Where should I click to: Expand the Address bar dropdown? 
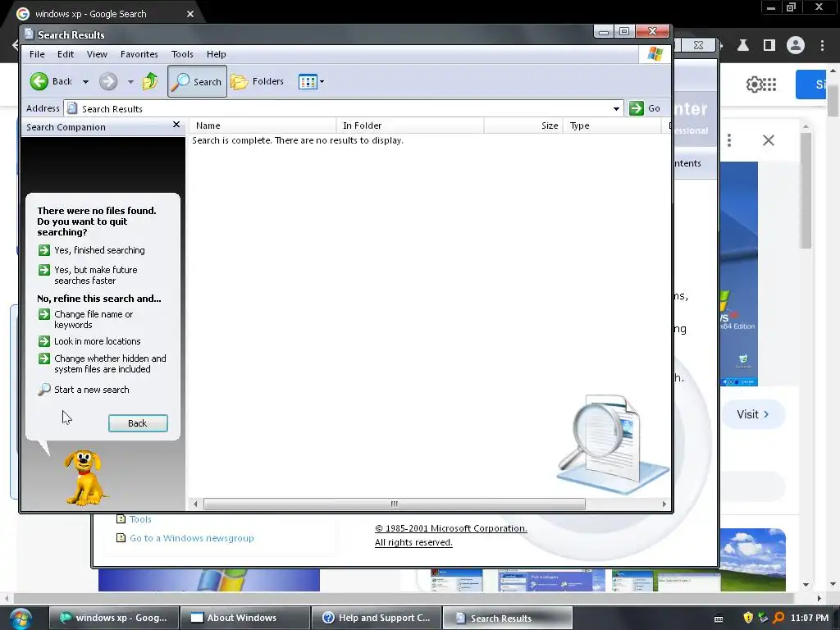tap(616, 109)
